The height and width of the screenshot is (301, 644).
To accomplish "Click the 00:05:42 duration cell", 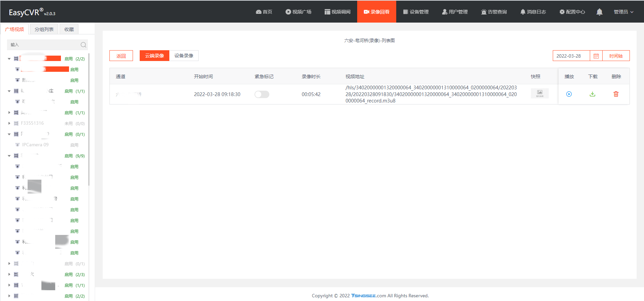I will point(311,94).
